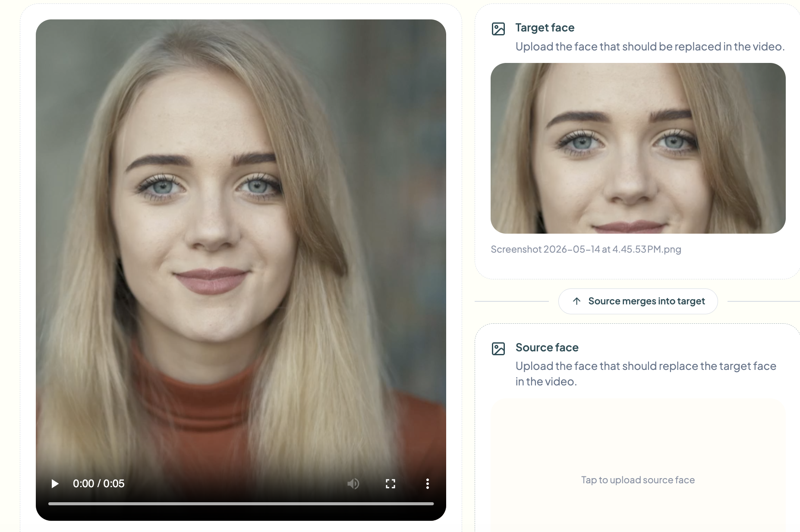Open video more options menu
The image size is (800, 532).
click(x=428, y=484)
